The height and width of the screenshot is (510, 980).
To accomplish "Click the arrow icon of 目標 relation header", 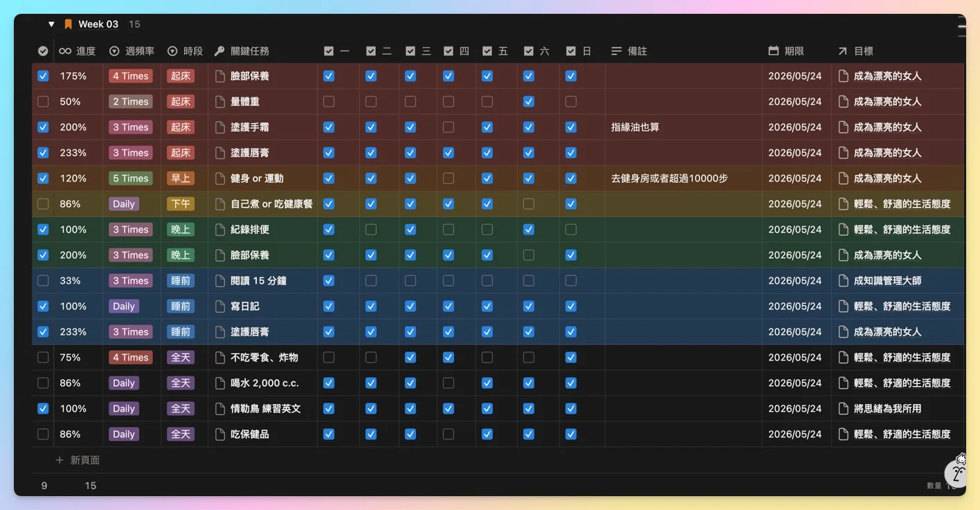I will [x=842, y=51].
